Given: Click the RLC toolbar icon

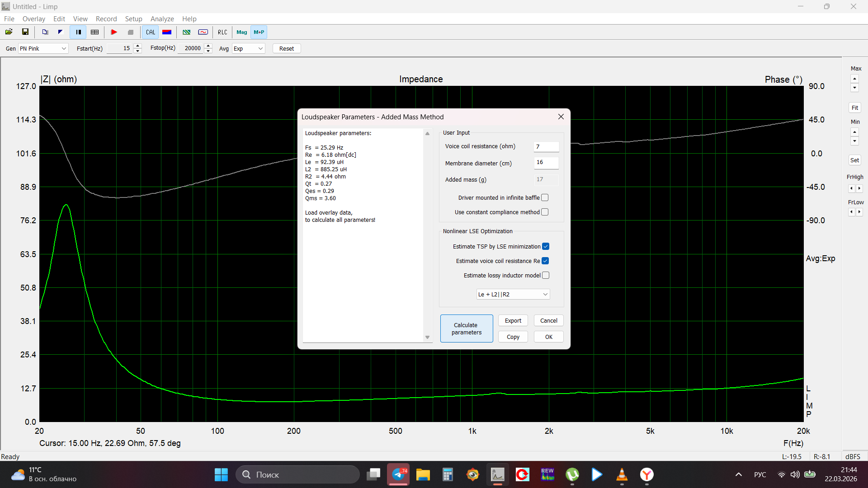Looking at the screenshot, I should coord(222,32).
